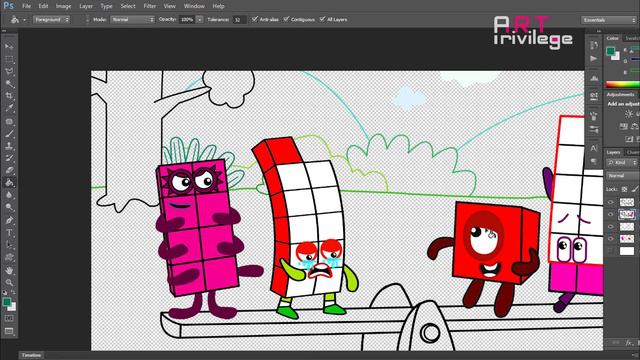
Task: Open the tool preset picker arrow
Action: pos(24,20)
